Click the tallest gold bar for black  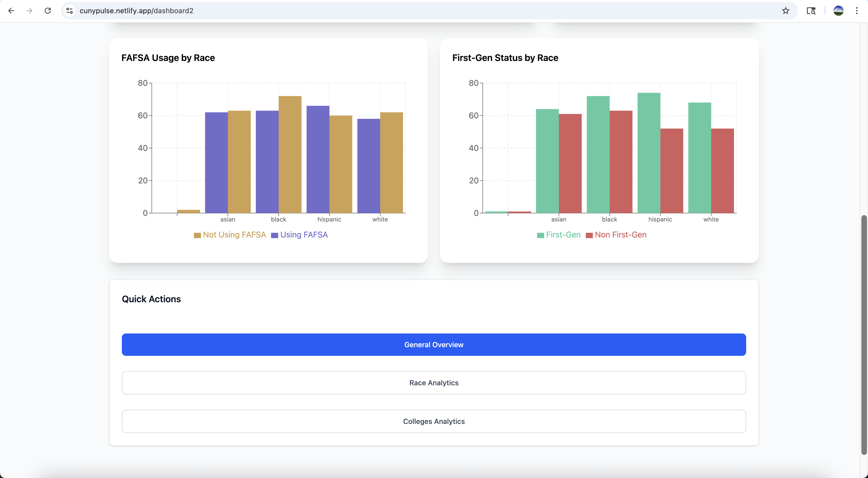(290, 155)
